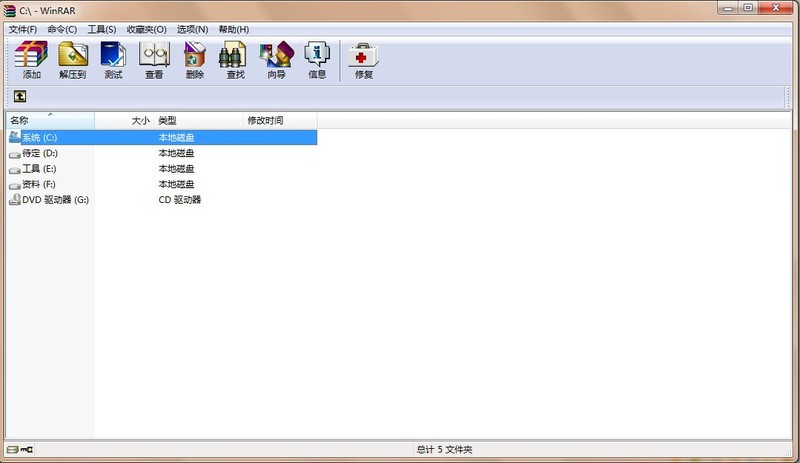Open the 向导 (Wizard) toolbar icon

point(277,55)
